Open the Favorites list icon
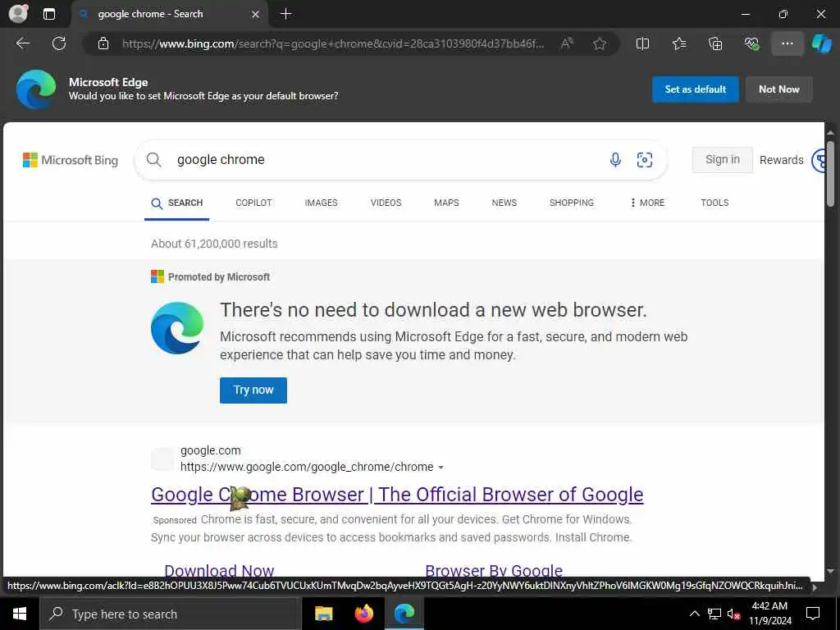 point(679,43)
